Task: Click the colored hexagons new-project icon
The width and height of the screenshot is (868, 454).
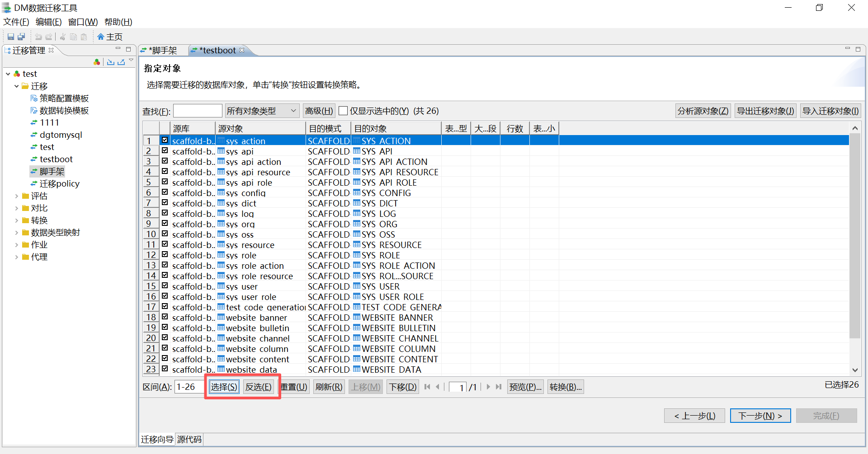Action: [x=97, y=62]
